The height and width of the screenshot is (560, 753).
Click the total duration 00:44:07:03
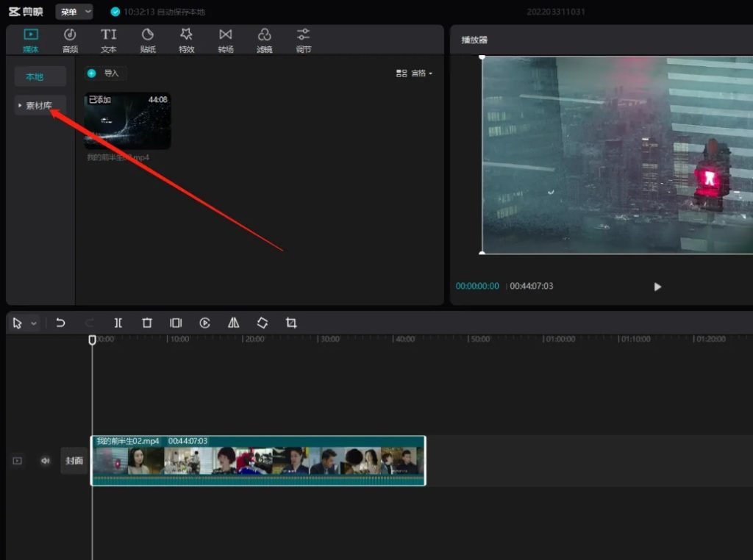tap(531, 286)
